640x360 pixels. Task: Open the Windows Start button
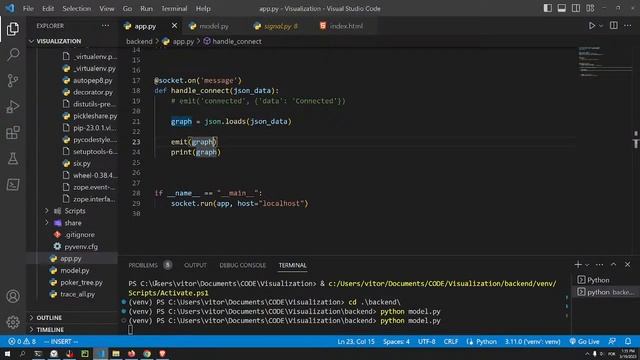click(x=7, y=353)
